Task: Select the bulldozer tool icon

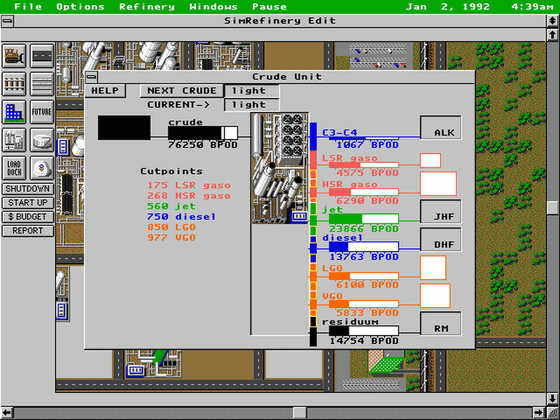Action: (x=14, y=56)
